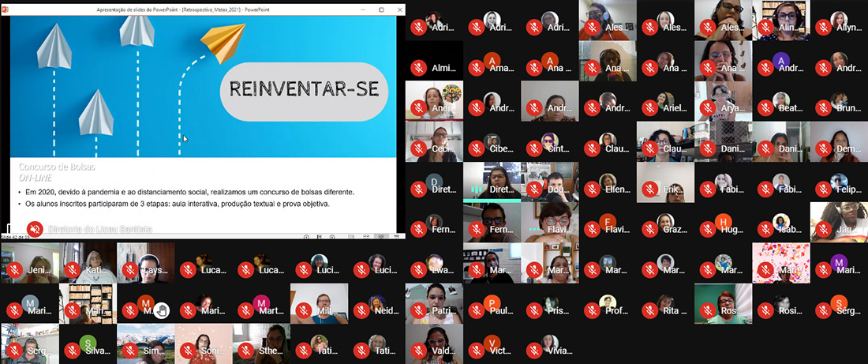Click muted mic icon on Silva's tile
Screen dimensions: 868x364
[72, 351]
